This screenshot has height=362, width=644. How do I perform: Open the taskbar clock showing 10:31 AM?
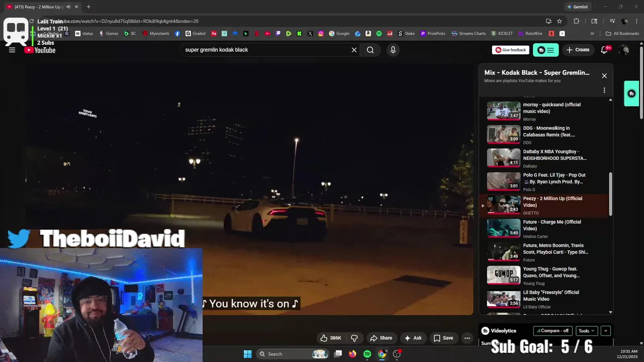(x=628, y=354)
